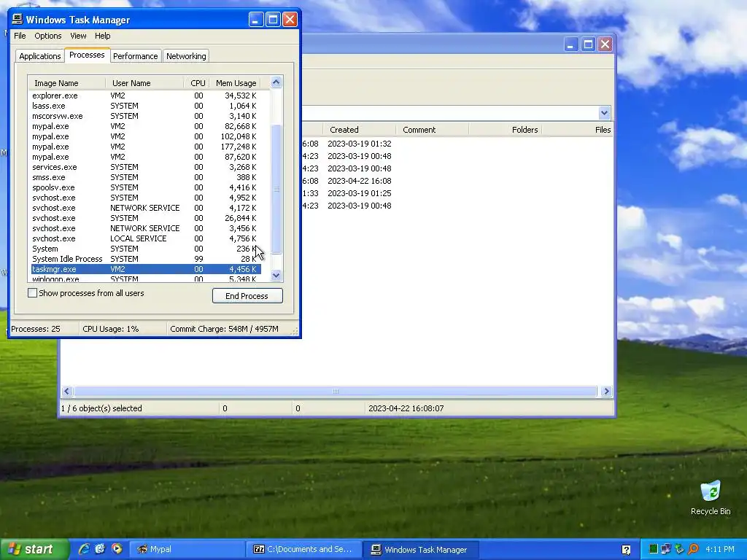Switch to the C:\Documents and Se... taskbar button
Viewport: 747px width, 560px height.
303,549
